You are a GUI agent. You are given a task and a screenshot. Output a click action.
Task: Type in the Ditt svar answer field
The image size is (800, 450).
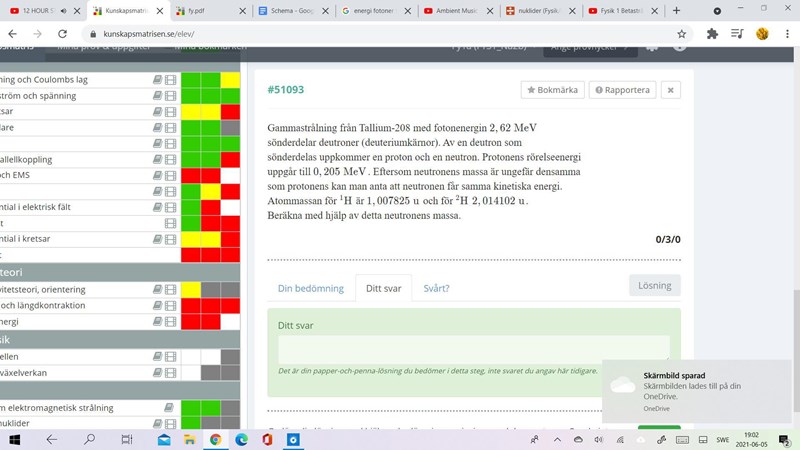(x=474, y=349)
